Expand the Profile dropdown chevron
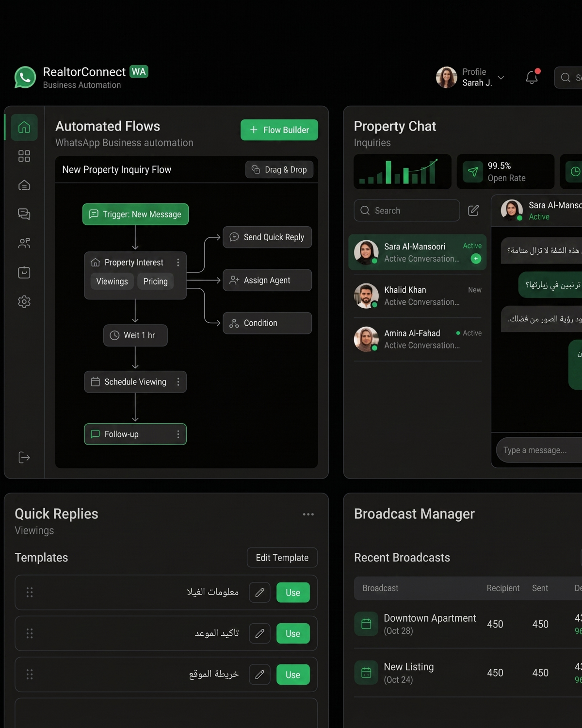The height and width of the screenshot is (728, 582). pyautogui.click(x=501, y=78)
